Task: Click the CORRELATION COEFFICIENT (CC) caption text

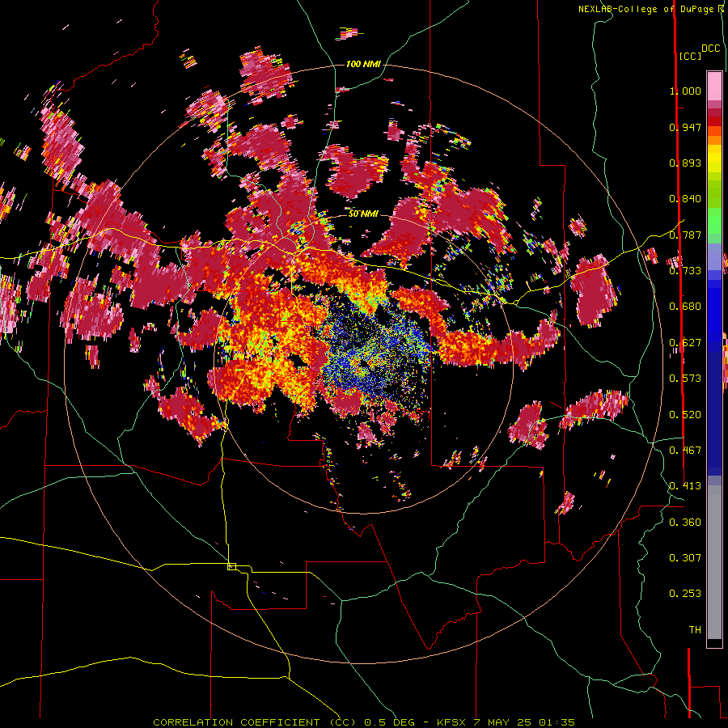Action: pyautogui.click(x=255, y=722)
